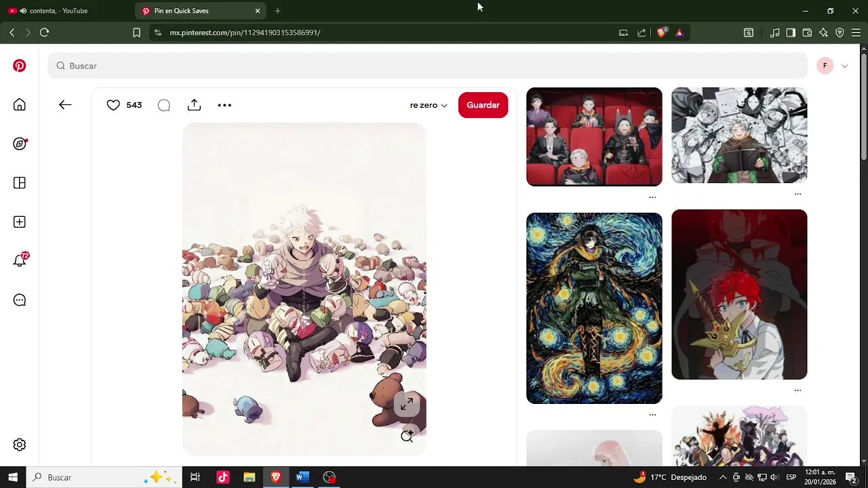Open the starry night style pin
The image size is (868, 488).
tap(594, 308)
